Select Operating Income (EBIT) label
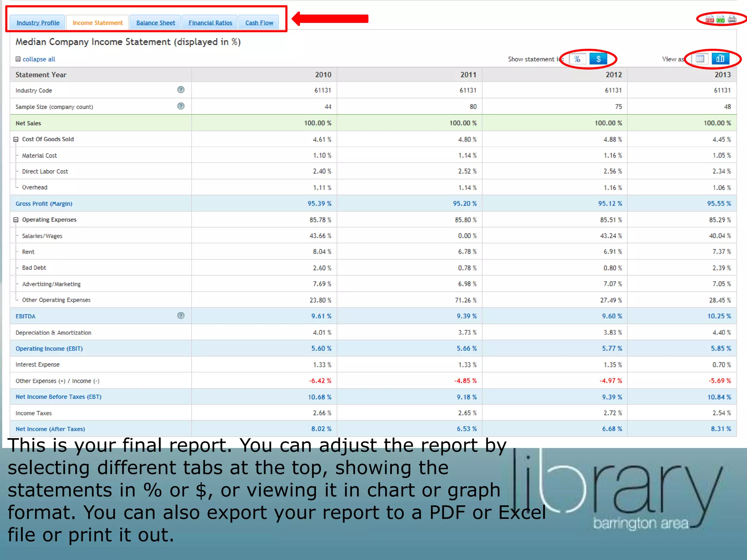 tap(49, 349)
